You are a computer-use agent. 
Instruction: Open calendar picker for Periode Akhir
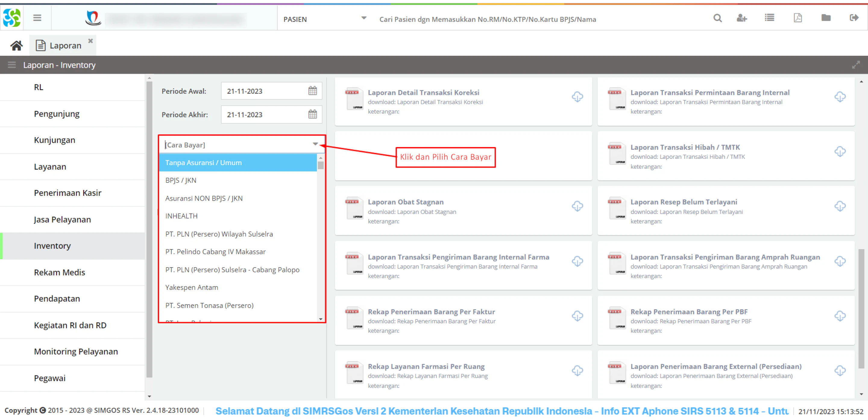(x=312, y=114)
